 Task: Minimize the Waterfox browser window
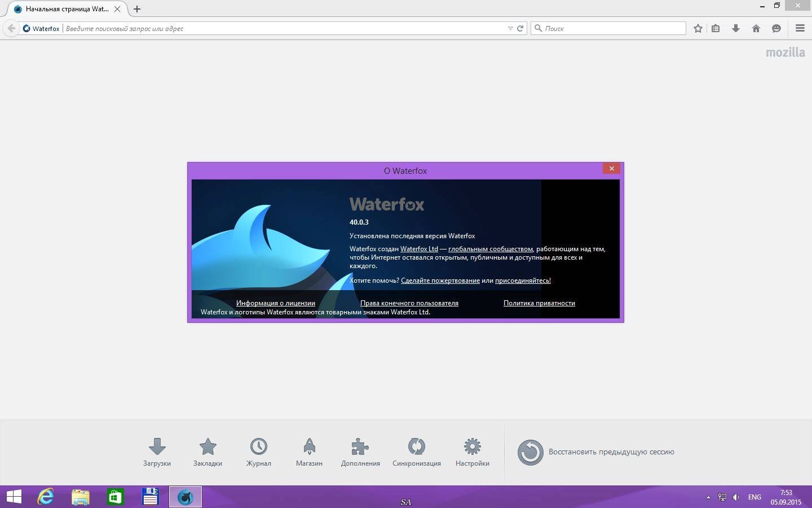coord(763,6)
